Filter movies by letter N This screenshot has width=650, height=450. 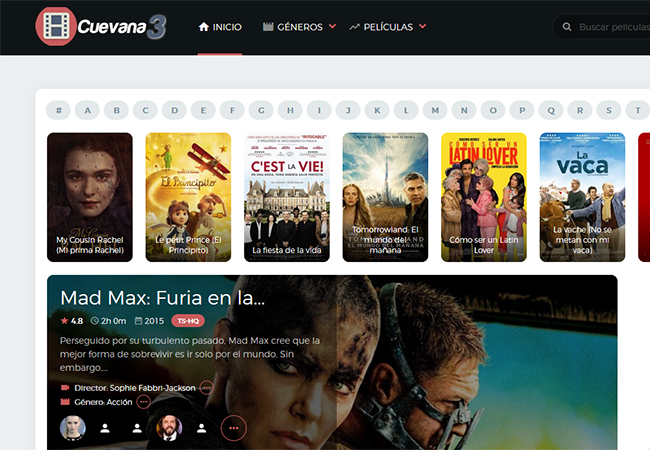point(464,110)
